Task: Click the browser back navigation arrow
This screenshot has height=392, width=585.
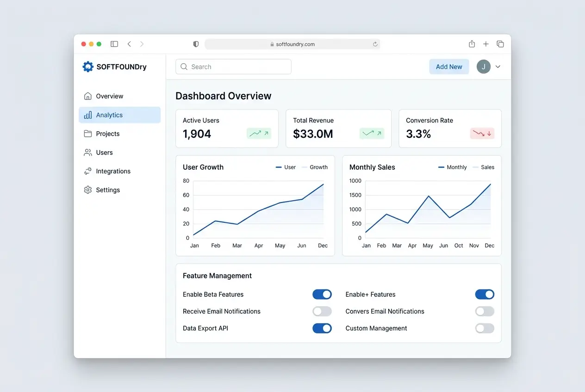Action: (129, 43)
